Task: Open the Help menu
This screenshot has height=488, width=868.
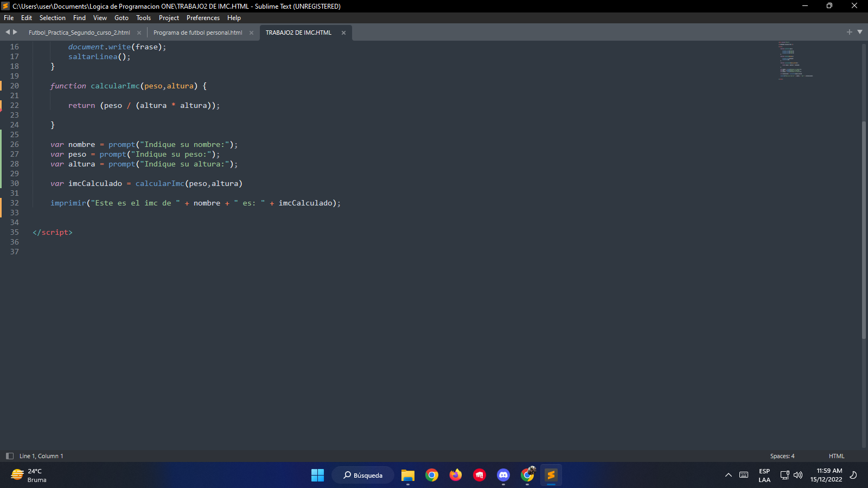Action: click(x=234, y=18)
